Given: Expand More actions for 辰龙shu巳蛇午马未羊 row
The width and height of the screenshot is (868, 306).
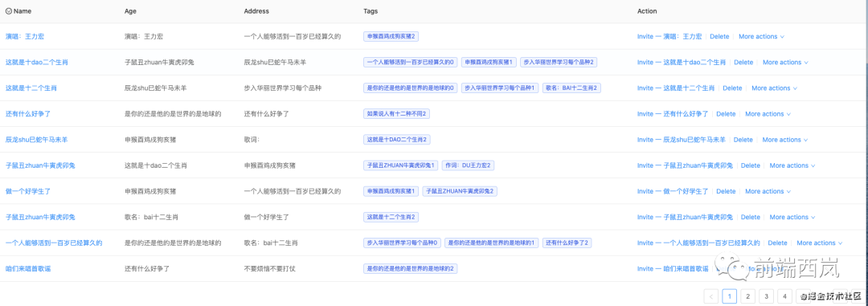Looking at the screenshot, I should coord(785,140).
